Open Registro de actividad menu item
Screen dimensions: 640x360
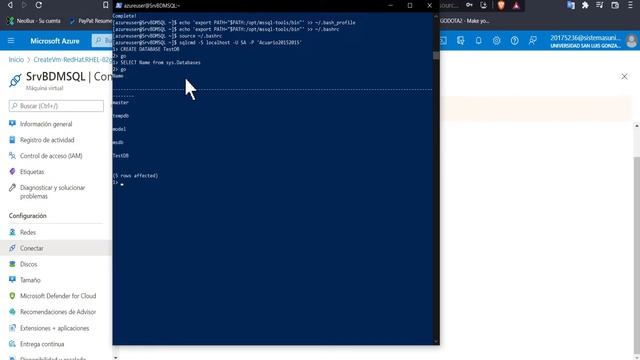[47, 140]
